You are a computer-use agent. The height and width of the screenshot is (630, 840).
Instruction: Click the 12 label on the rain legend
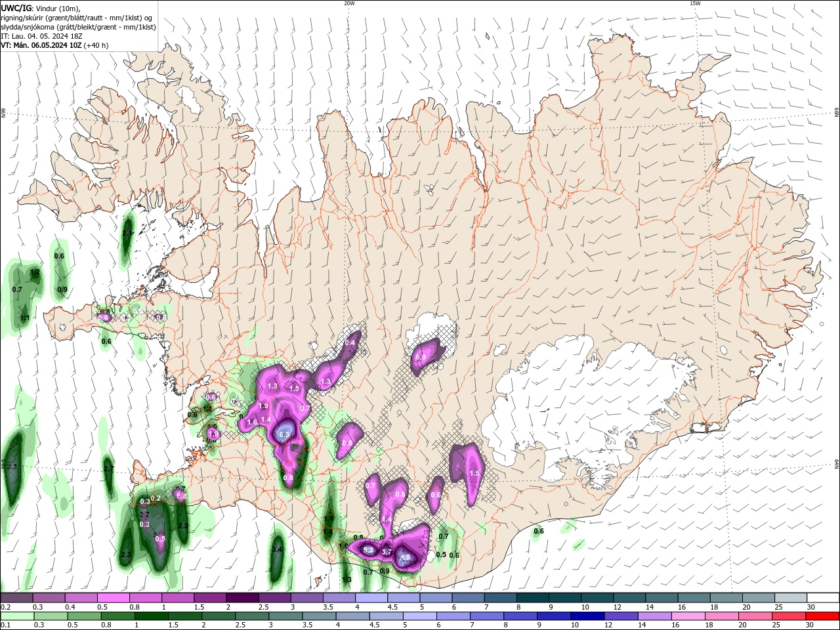[608, 625]
